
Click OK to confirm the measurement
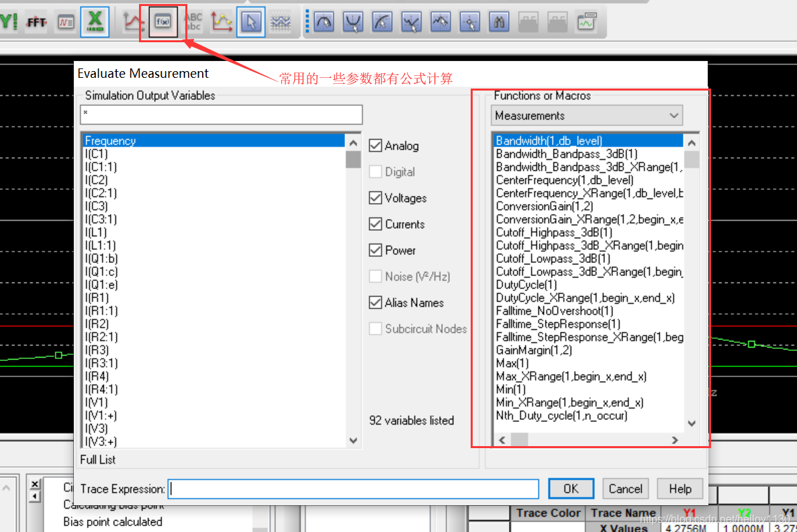point(571,489)
